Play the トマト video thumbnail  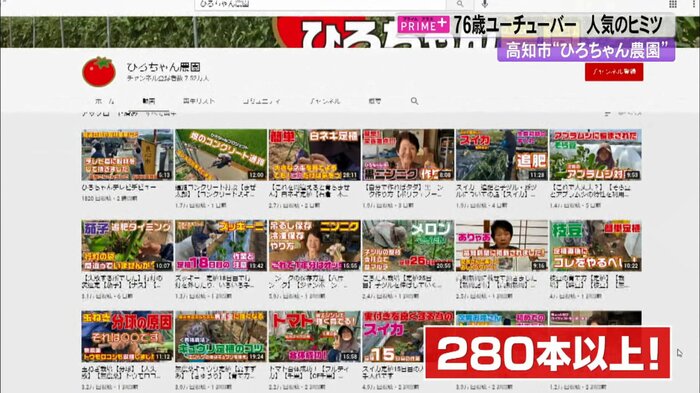tap(314, 336)
